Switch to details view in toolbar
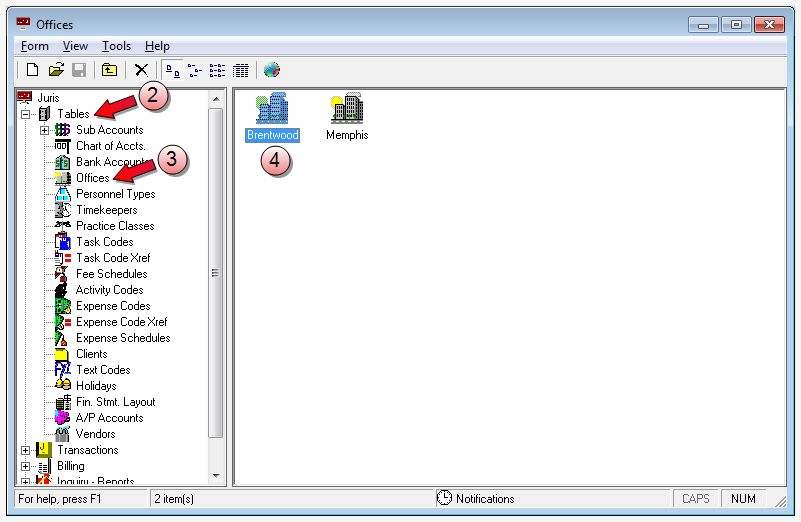The width and height of the screenshot is (801, 522). point(240,70)
